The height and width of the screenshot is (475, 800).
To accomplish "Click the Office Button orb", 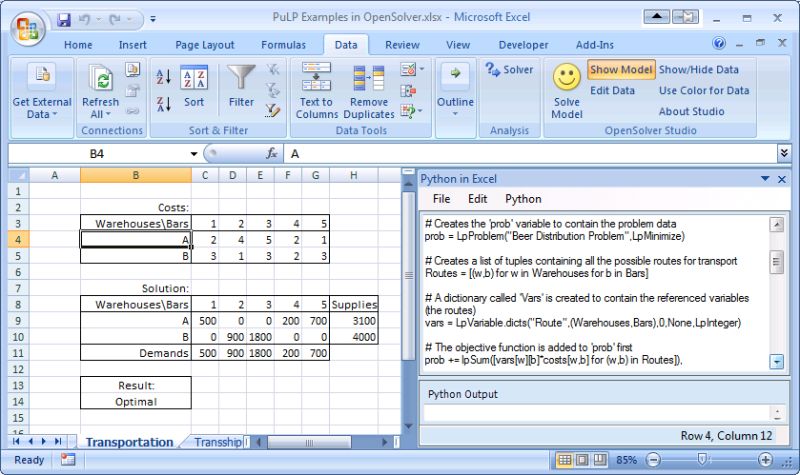I will [28, 29].
